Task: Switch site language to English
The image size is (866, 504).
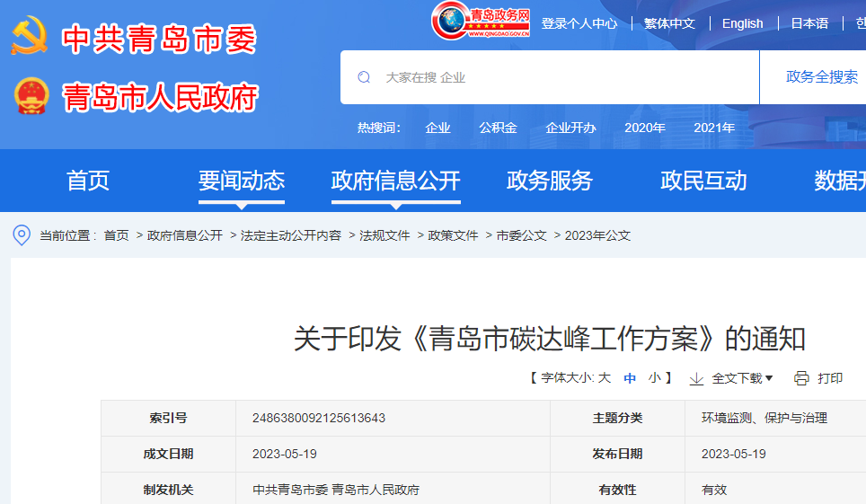Action: pos(742,23)
